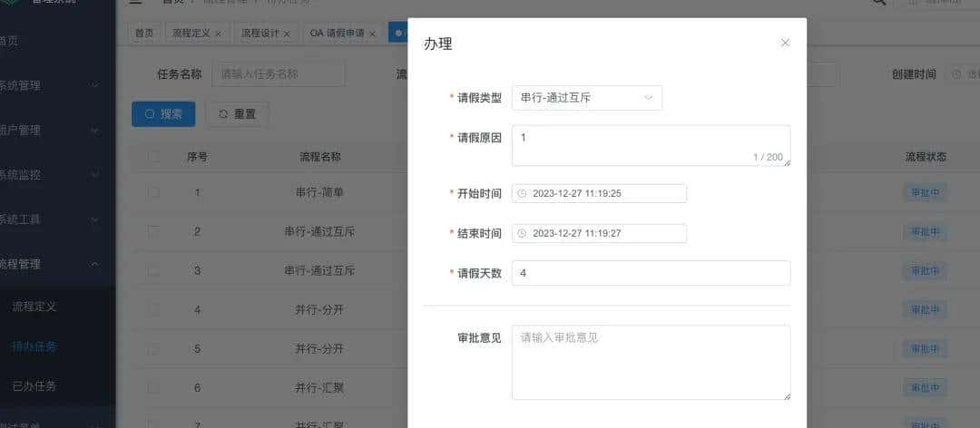Click the 结束时间 datetime field
This screenshot has height=428, width=980.
[x=600, y=233]
